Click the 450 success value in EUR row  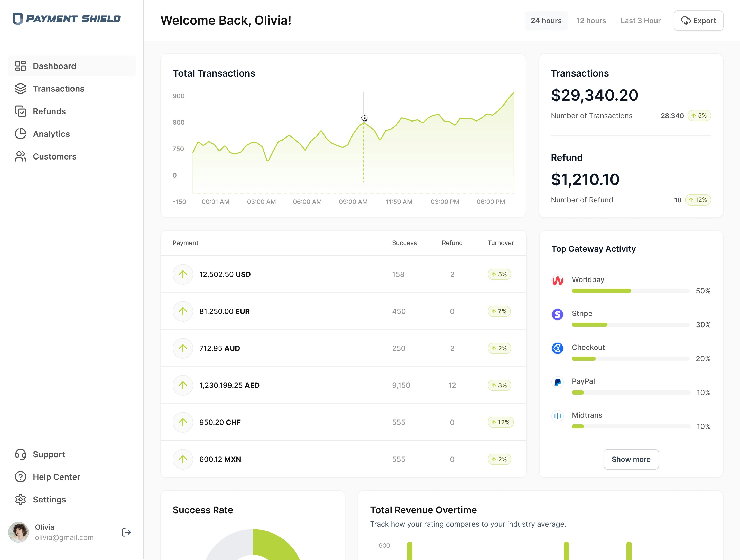[399, 311]
